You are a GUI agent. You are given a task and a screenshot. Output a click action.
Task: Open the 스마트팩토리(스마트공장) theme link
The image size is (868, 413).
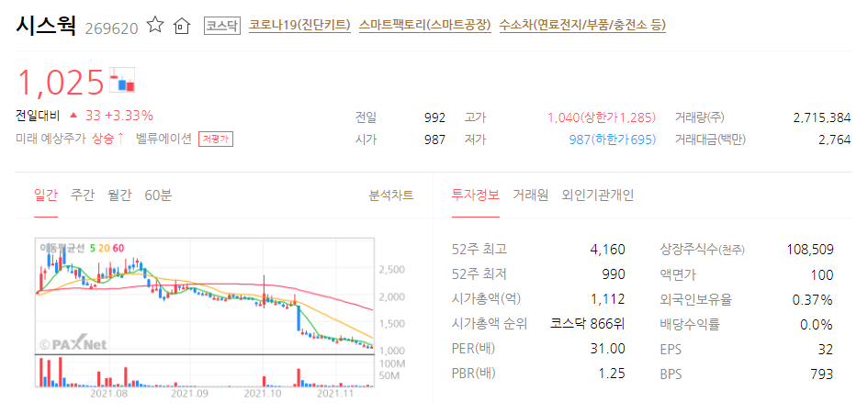tap(424, 25)
